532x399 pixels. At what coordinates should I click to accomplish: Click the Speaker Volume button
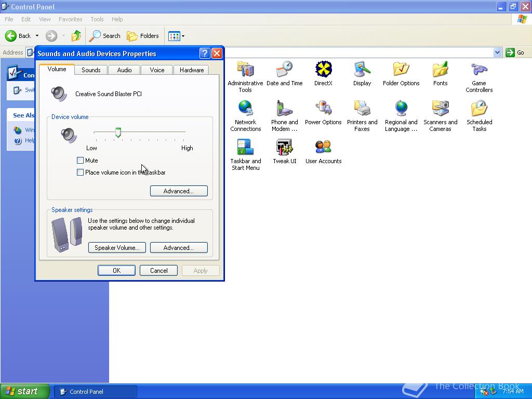click(117, 248)
